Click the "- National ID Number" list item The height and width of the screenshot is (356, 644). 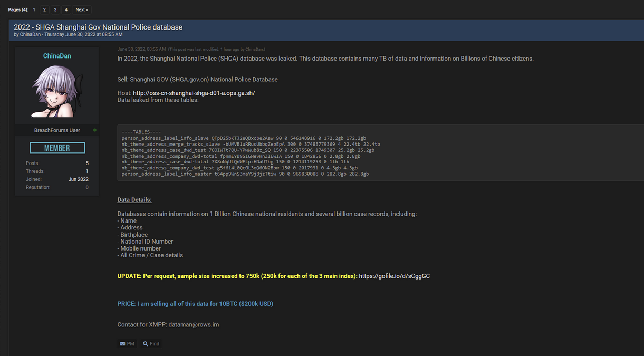coord(145,242)
